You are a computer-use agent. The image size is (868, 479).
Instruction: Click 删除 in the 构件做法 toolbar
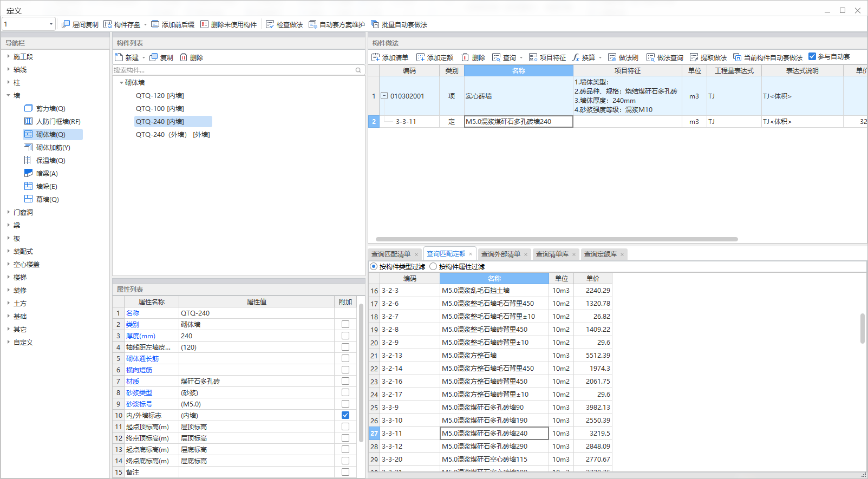473,57
